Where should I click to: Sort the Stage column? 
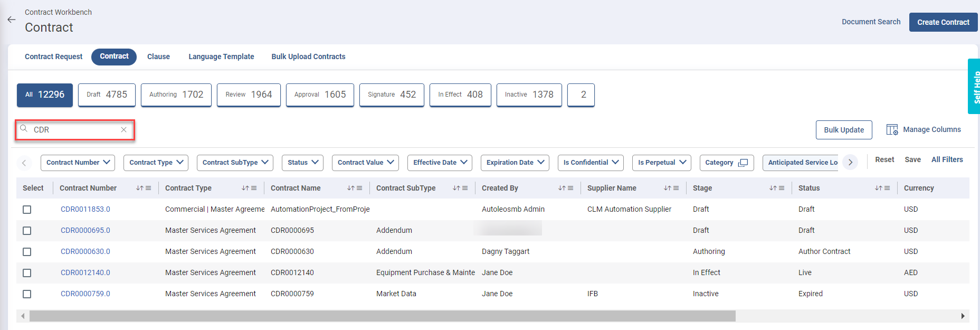(x=773, y=188)
